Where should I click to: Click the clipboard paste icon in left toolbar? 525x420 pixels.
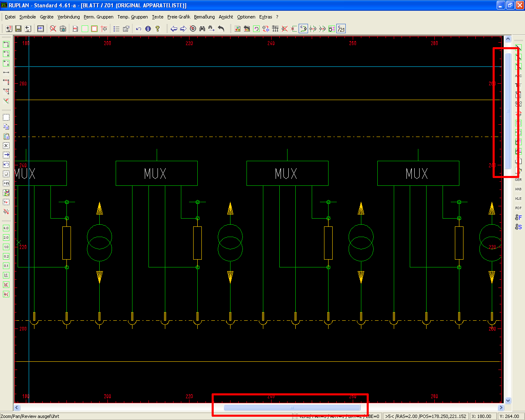pyautogui.click(x=6, y=136)
